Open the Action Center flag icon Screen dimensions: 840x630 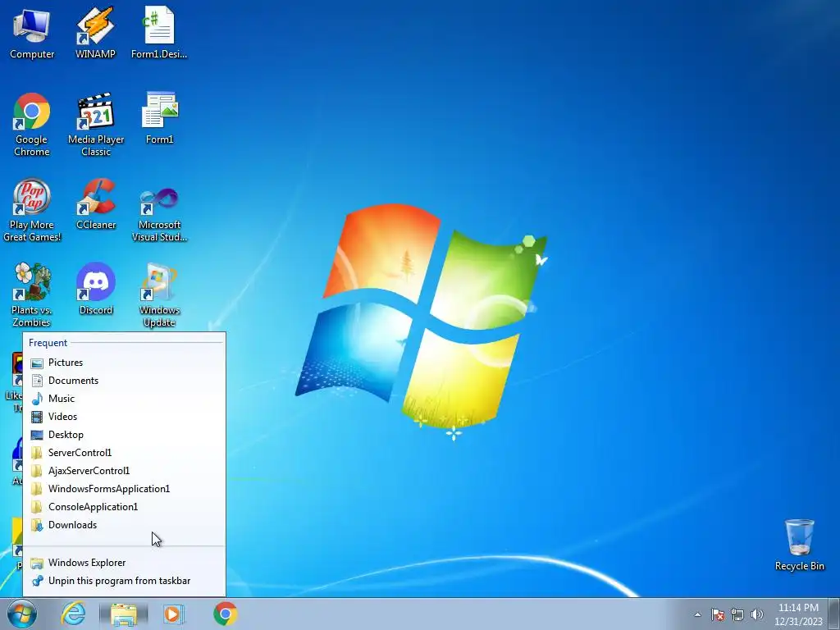pos(718,614)
